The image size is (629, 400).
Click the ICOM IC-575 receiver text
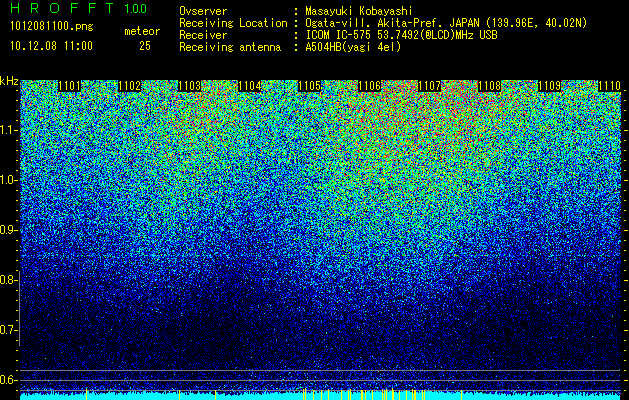pyautogui.click(x=401, y=35)
